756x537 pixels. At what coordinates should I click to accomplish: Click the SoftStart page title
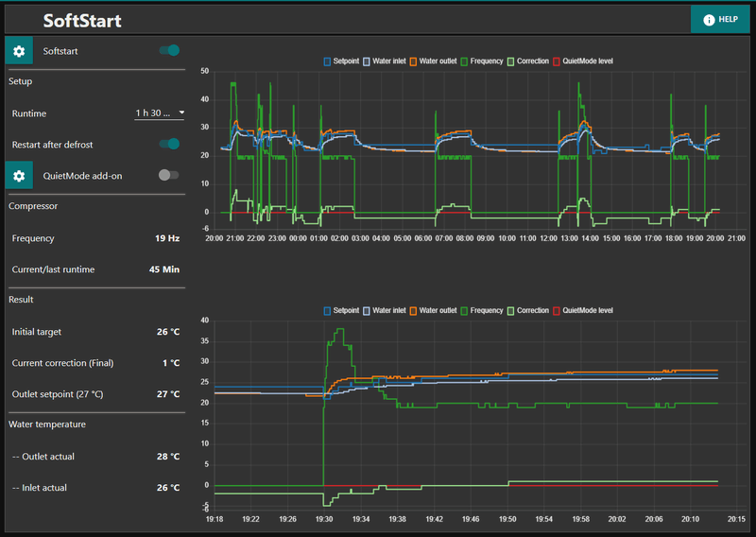click(x=82, y=21)
